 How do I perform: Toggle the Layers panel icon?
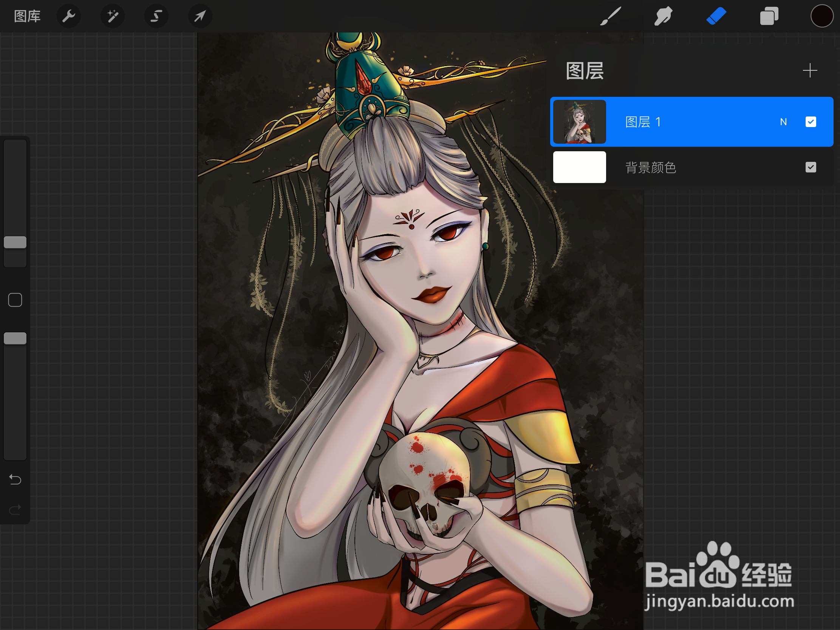click(x=769, y=16)
